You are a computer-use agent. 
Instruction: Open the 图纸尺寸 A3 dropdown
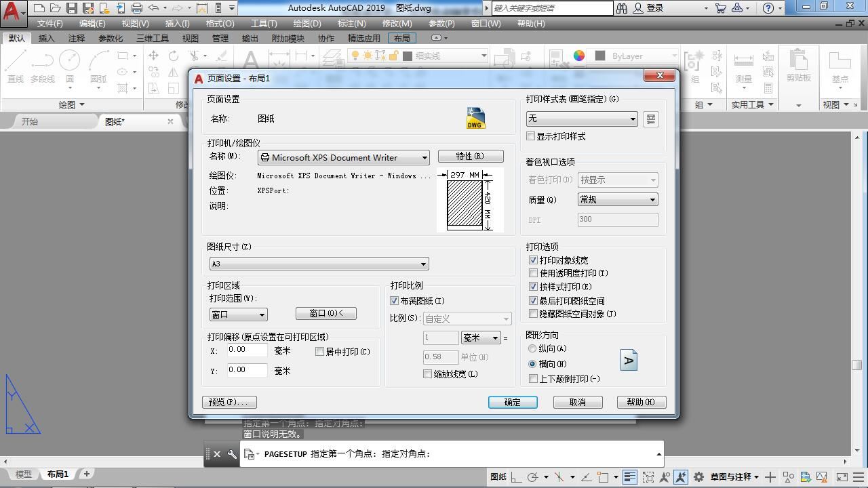click(x=319, y=264)
